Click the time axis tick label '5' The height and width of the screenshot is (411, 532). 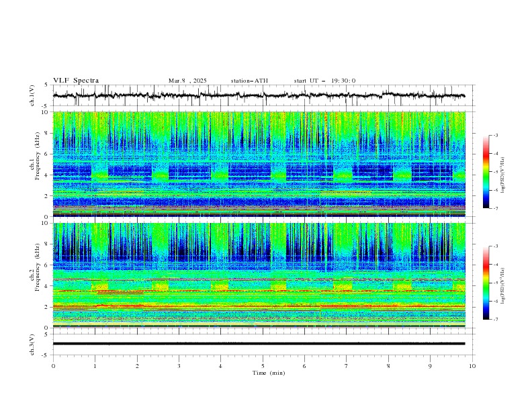point(263,366)
